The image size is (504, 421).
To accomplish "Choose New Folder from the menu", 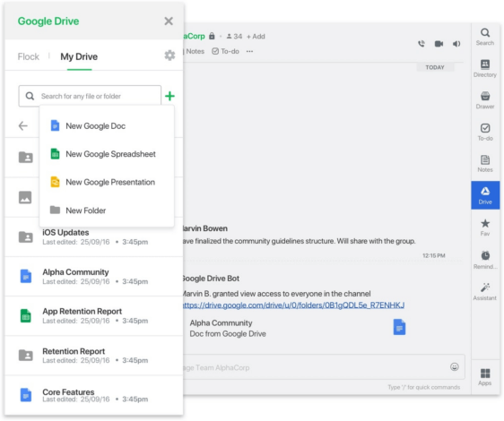I will click(x=107, y=210).
